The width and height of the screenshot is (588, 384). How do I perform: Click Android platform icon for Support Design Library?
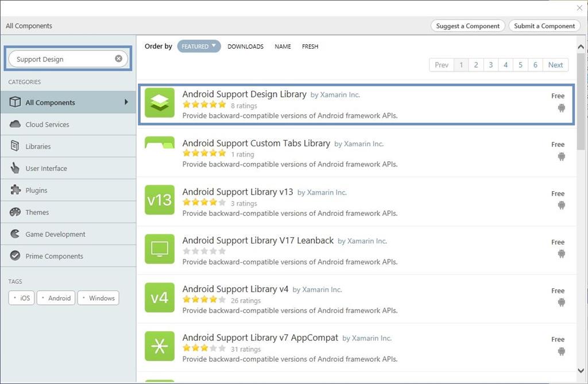click(x=562, y=108)
